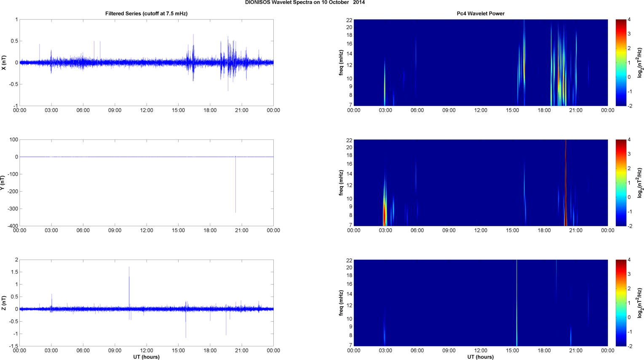Click the freq (mHz) label of top wavelet plot
644x360 pixels.
click(341, 63)
